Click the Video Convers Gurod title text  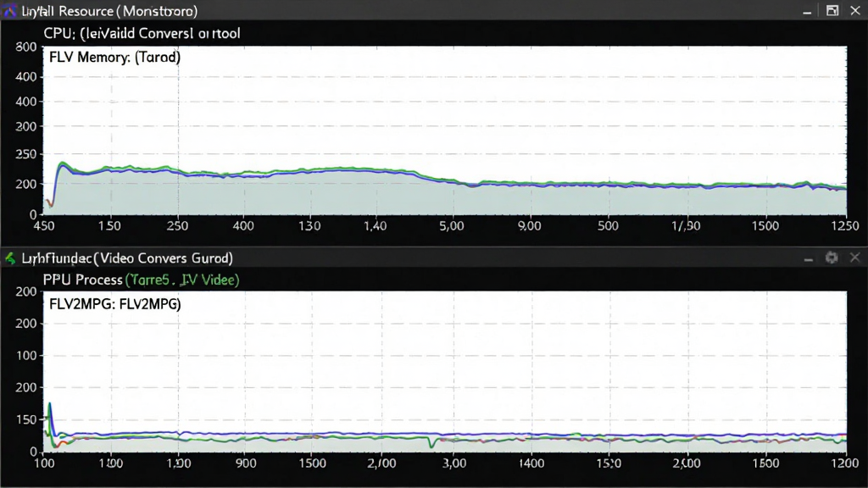click(x=127, y=258)
